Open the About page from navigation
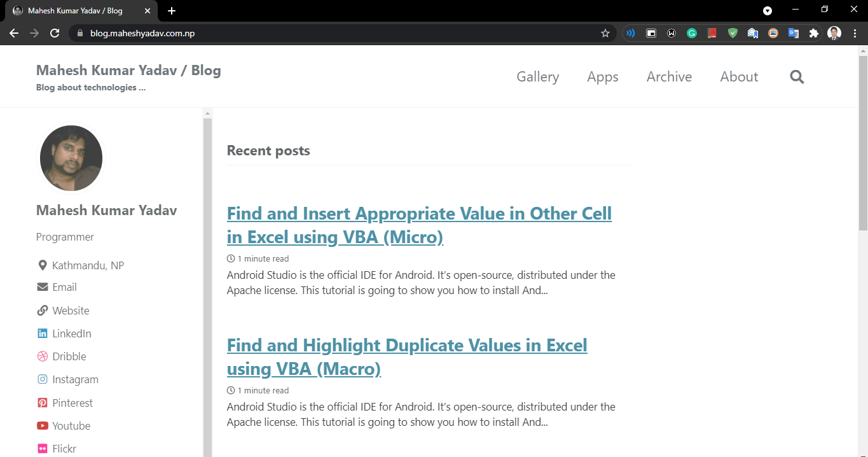Viewport: 868px width, 457px height. point(739,77)
